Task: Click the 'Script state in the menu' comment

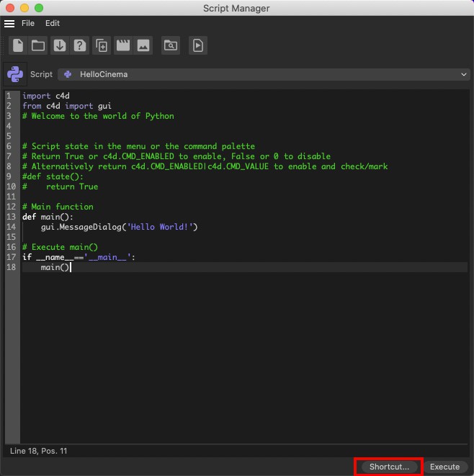Action: (x=139, y=146)
